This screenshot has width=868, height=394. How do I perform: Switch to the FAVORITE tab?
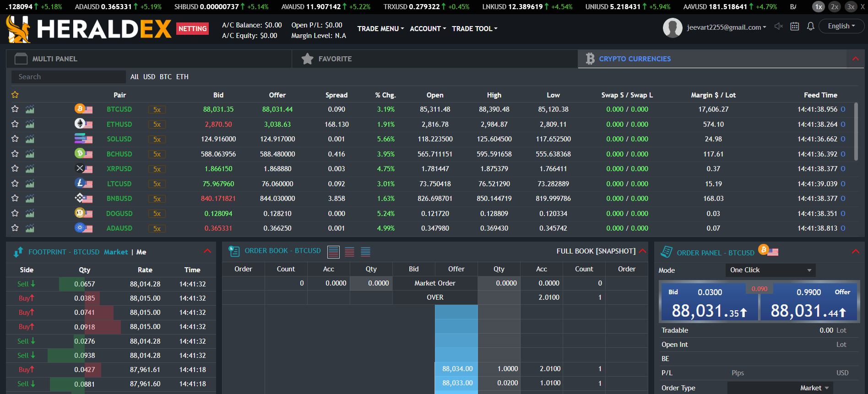tap(335, 59)
